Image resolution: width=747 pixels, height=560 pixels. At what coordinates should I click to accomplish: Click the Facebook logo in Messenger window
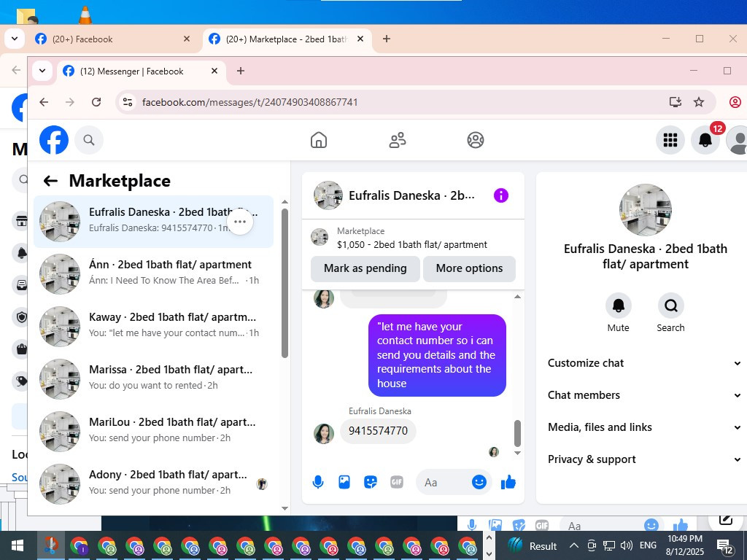(54, 140)
